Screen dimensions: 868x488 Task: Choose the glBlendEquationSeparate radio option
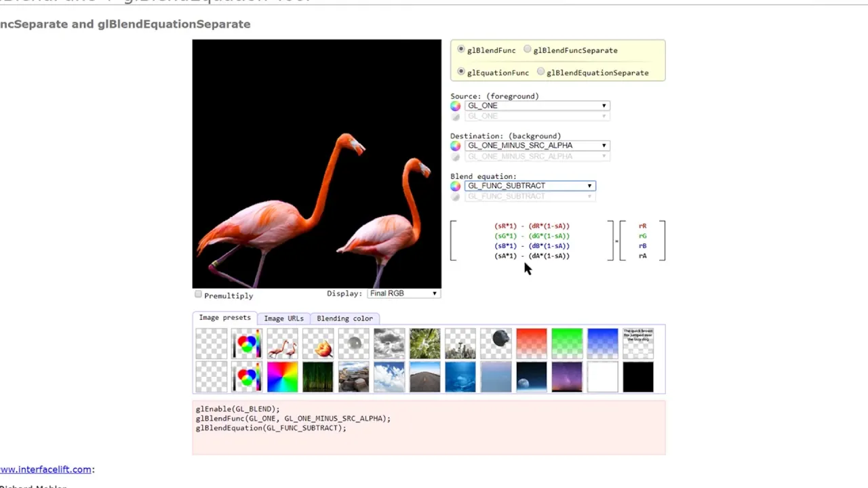click(x=540, y=71)
